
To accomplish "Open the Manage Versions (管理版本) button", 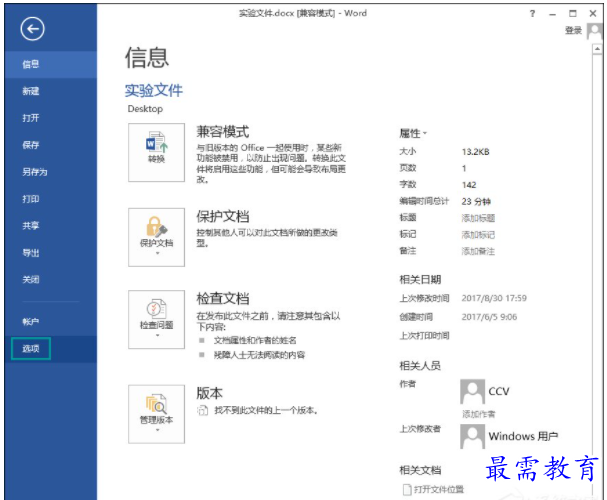I will [x=156, y=414].
